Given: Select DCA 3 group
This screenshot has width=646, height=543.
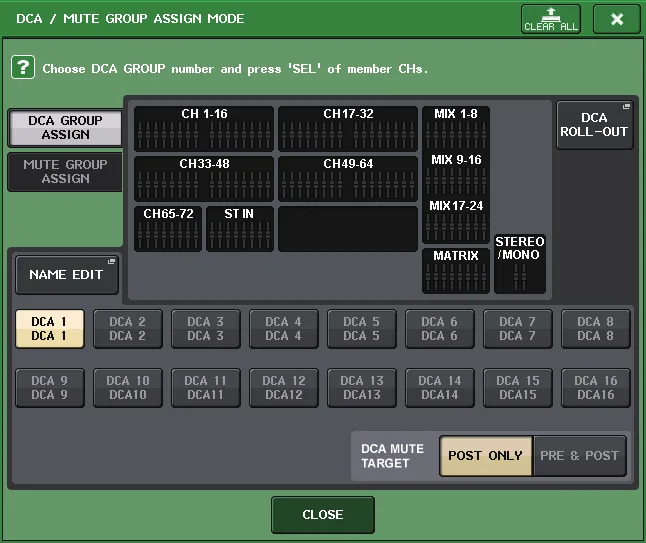Looking at the screenshot, I should [x=205, y=329].
